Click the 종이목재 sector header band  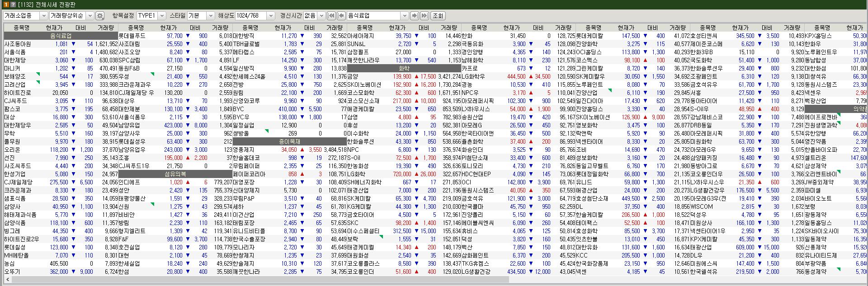[290, 141]
